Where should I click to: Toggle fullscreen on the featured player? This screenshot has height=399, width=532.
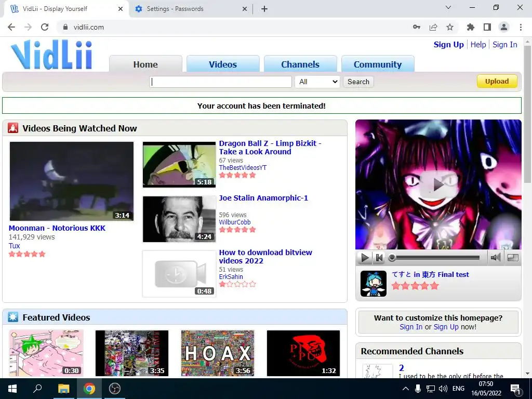[513, 258]
